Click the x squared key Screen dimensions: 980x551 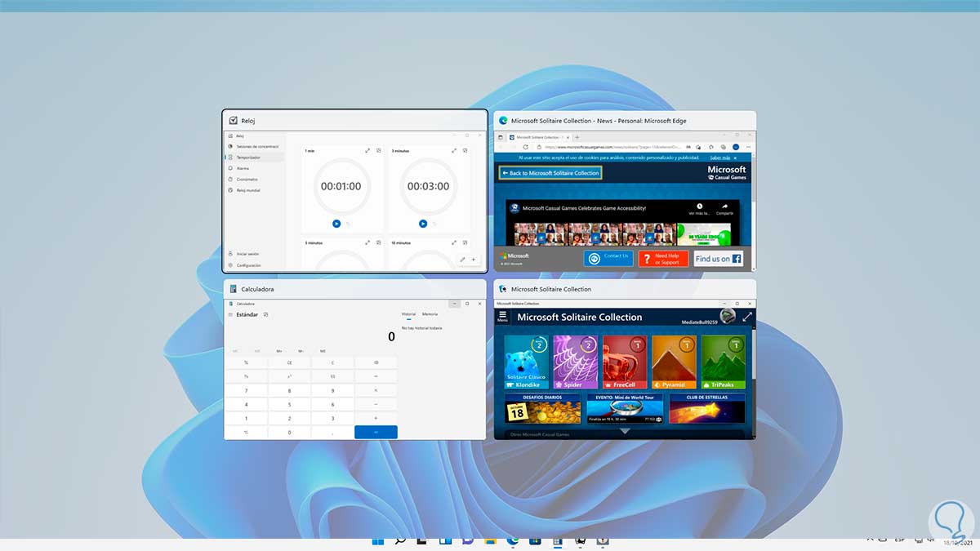coord(289,376)
